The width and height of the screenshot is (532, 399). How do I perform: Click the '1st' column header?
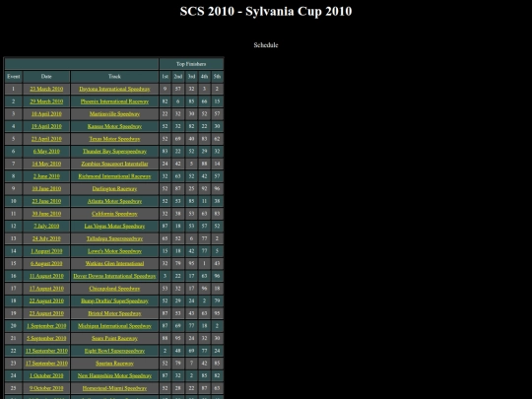(x=165, y=76)
